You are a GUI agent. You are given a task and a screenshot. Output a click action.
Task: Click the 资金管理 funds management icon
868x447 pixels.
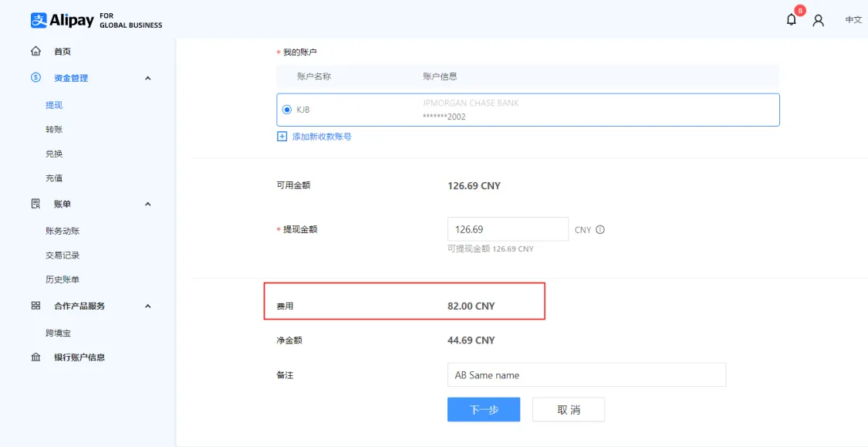click(x=34, y=77)
